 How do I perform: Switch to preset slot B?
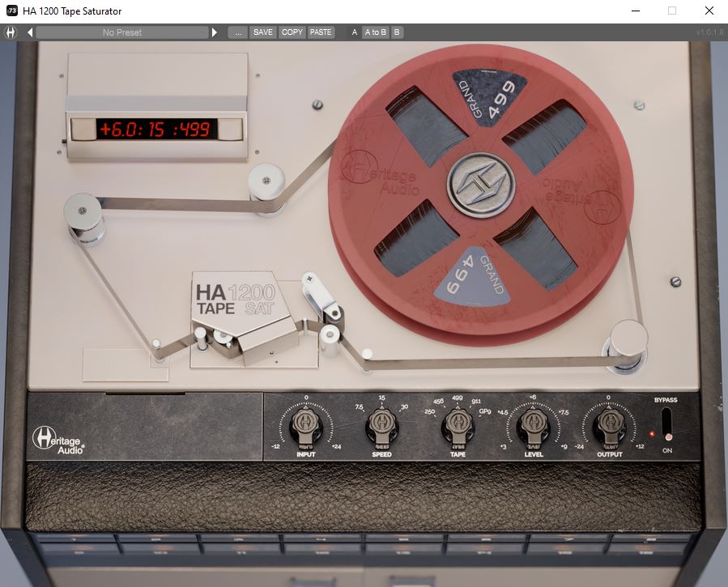[397, 32]
